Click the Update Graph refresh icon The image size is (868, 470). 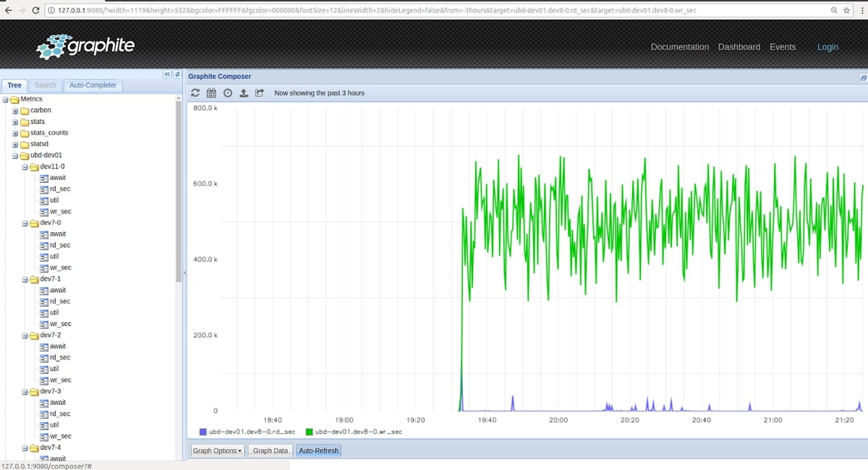point(195,93)
